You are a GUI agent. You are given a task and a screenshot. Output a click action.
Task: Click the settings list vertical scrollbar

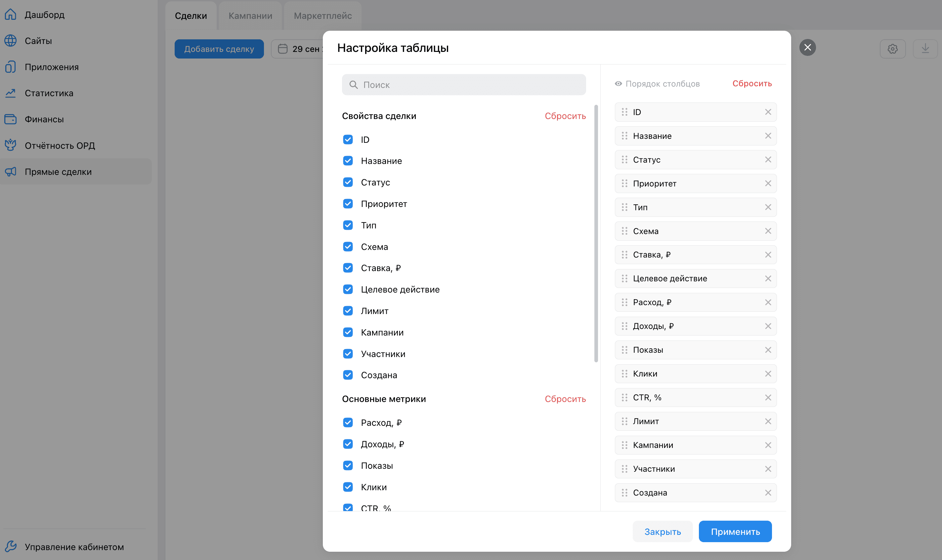point(596,234)
